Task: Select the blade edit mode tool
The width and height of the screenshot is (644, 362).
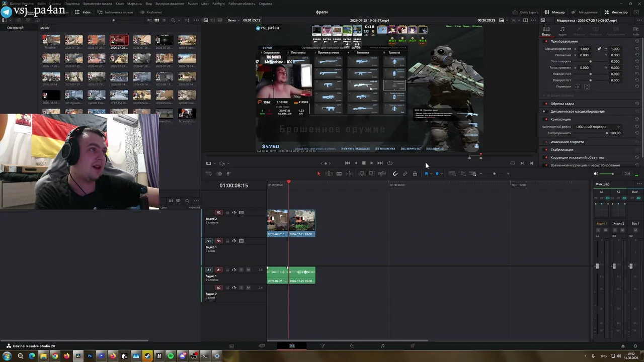Action: click(339, 174)
